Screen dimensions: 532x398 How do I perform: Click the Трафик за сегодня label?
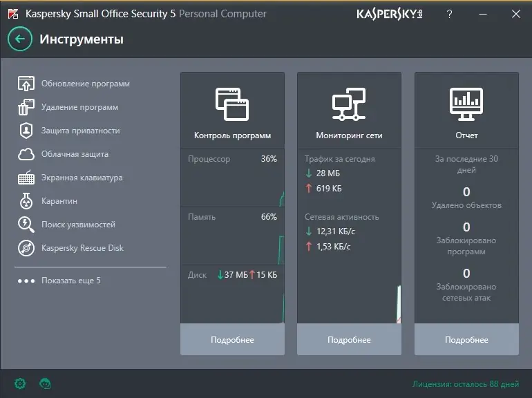[x=340, y=159]
